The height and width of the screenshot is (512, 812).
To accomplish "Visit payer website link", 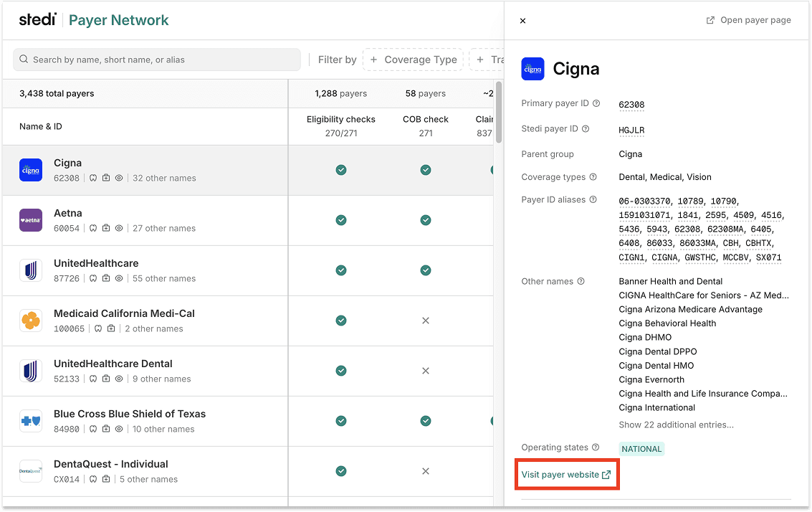I will click(566, 475).
